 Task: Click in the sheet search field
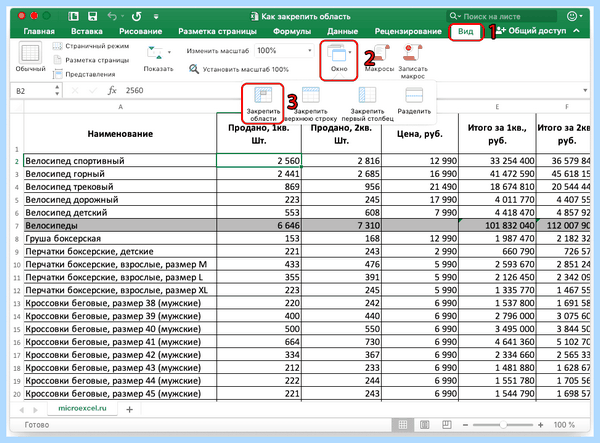501,16
